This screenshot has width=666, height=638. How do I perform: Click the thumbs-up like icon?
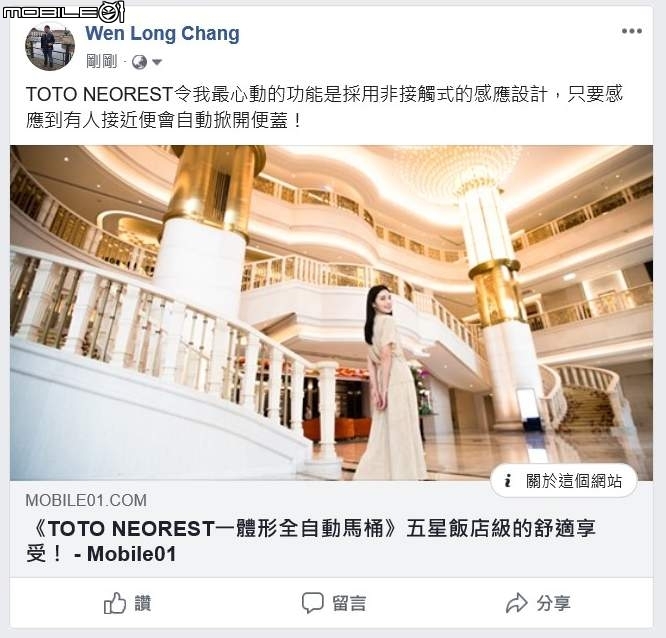115,603
